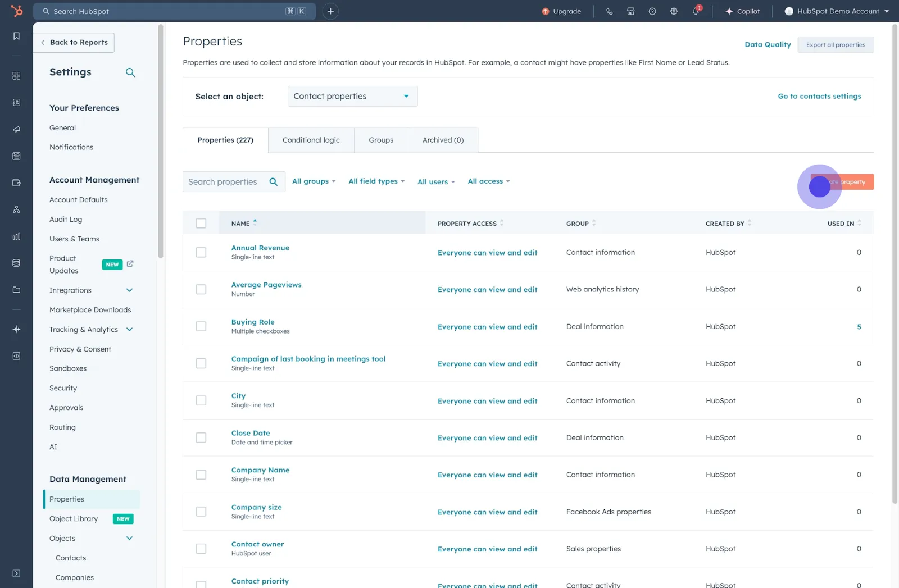This screenshot has height=588, width=899.
Task: Open Marketing megaphone icon in left rail
Action: click(16, 129)
